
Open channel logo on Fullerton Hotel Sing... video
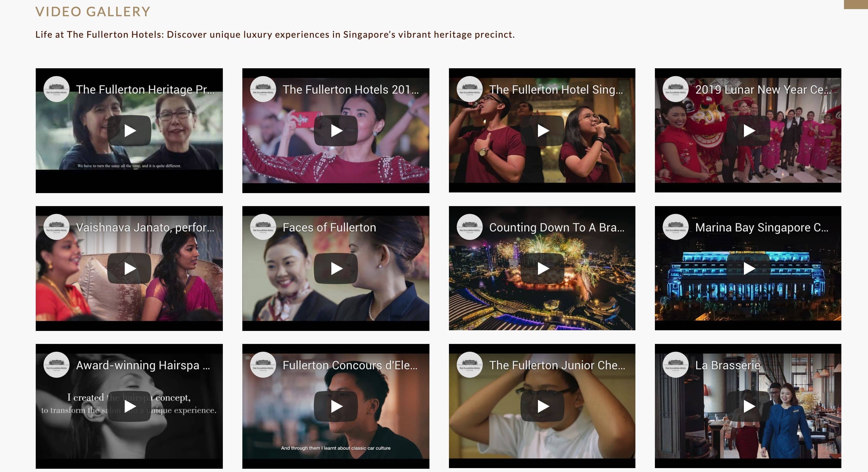[469, 89]
